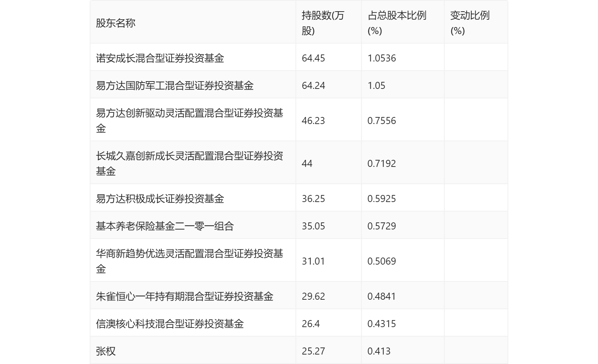
Task: Click the 0.5729 percentage value
Action: pyautogui.click(x=382, y=226)
